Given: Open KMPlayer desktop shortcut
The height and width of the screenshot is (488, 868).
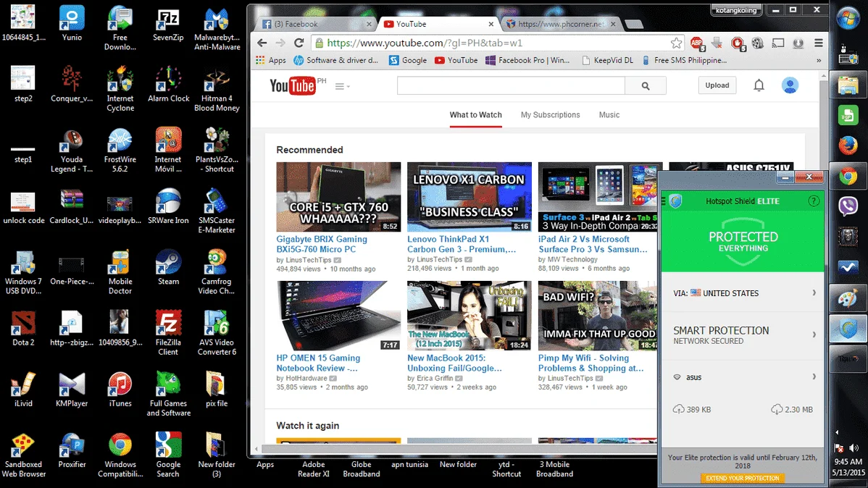Looking at the screenshot, I should click(72, 389).
